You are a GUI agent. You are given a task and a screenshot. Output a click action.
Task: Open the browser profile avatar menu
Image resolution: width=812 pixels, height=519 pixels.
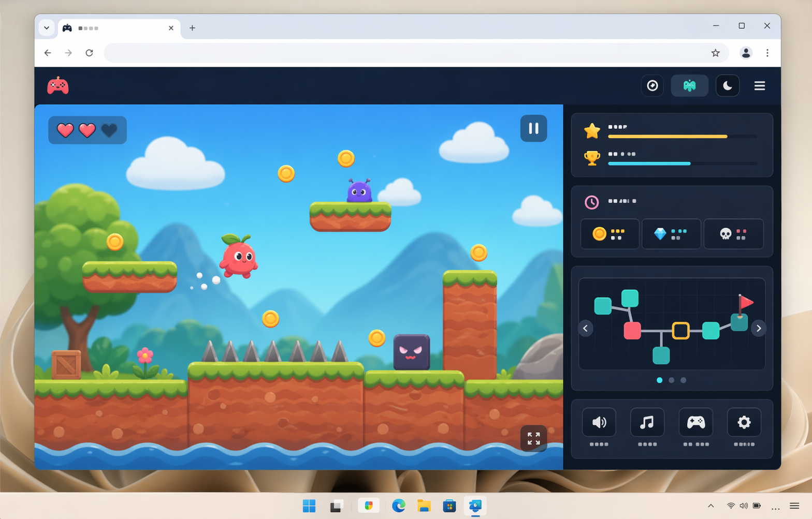[x=746, y=53]
